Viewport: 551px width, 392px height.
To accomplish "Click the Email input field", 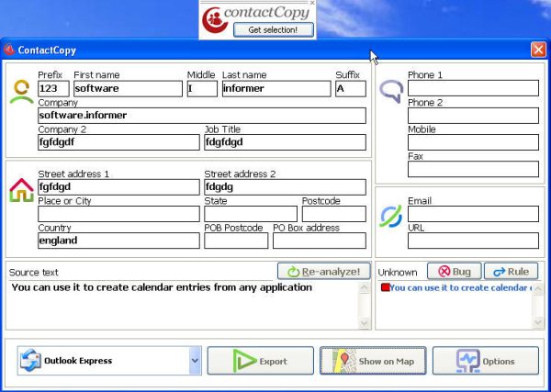I will click(473, 214).
